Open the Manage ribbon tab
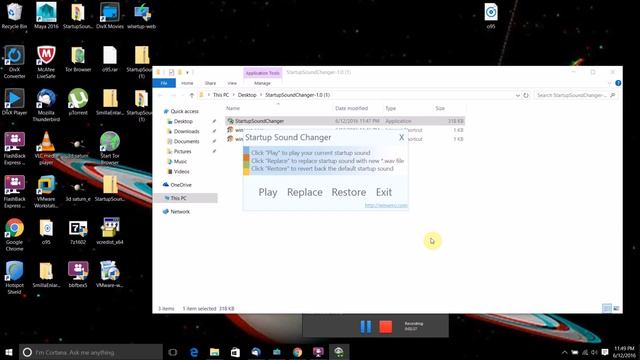640x360 pixels. click(x=262, y=83)
